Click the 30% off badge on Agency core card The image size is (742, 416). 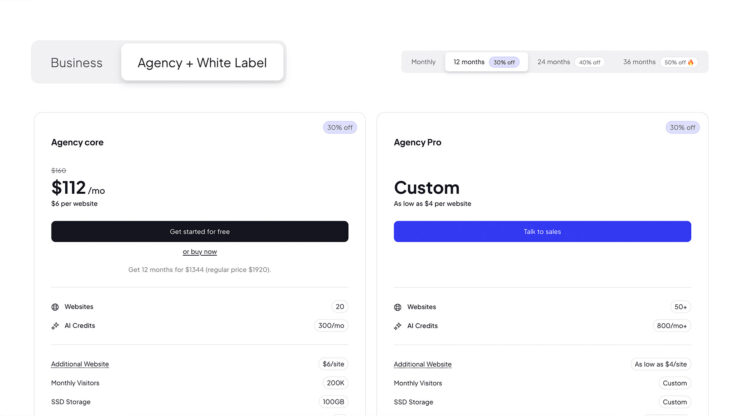(340, 127)
